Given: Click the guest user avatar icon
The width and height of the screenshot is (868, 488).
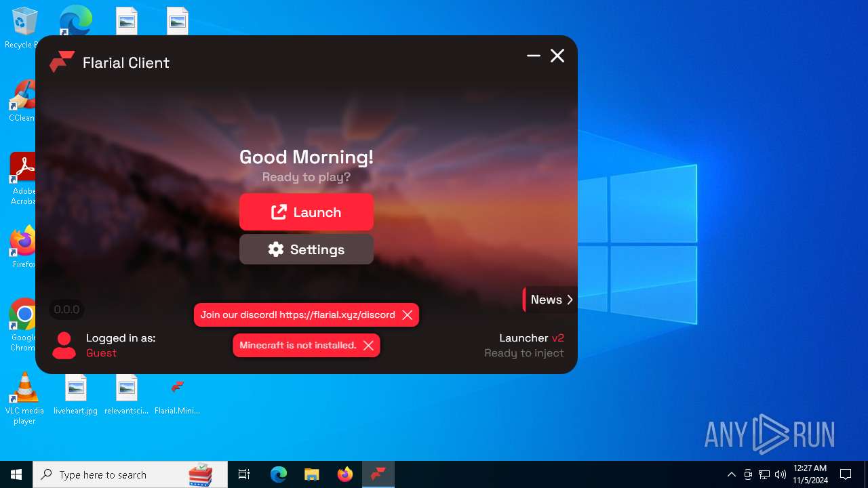Looking at the screenshot, I should coord(64,345).
